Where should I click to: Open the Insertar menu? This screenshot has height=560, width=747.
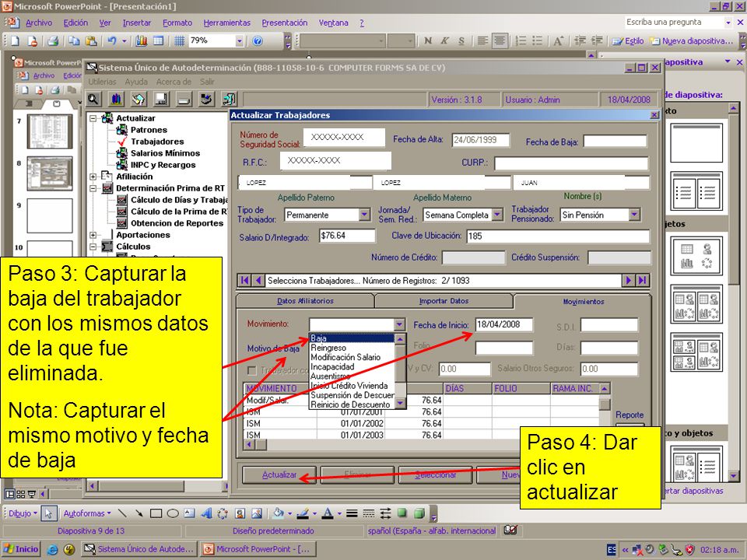[x=137, y=23]
